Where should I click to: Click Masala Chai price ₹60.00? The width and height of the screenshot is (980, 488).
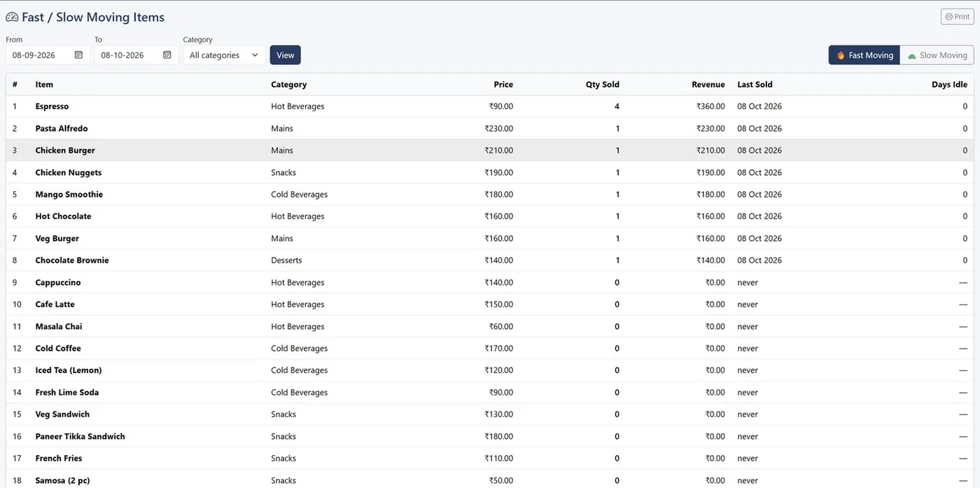tap(500, 326)
